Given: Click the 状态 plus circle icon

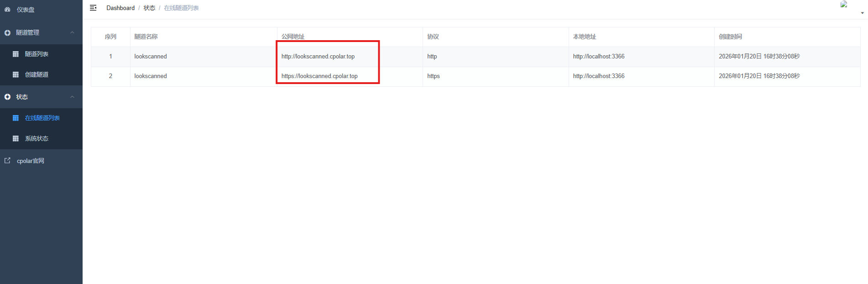Looking at the screenshot, I should 7,97.
